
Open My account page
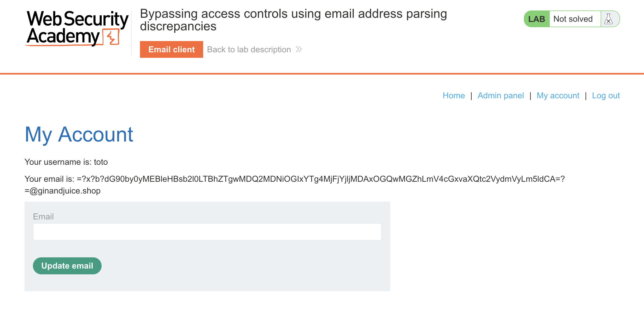point(558,95)
